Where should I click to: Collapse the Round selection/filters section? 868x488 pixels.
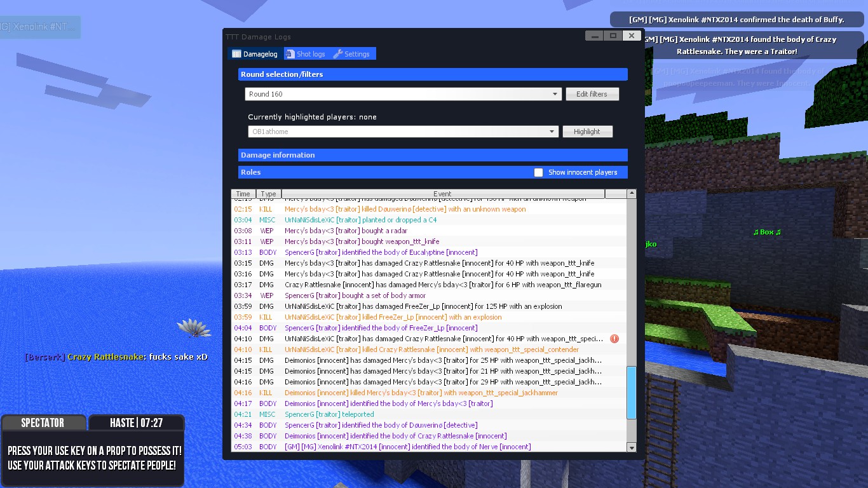tap(433, 74)
